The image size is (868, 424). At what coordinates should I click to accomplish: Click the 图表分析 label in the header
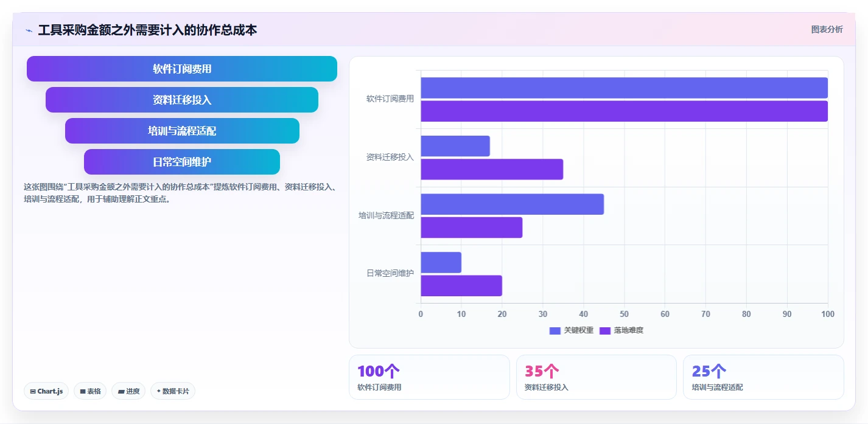827,29
